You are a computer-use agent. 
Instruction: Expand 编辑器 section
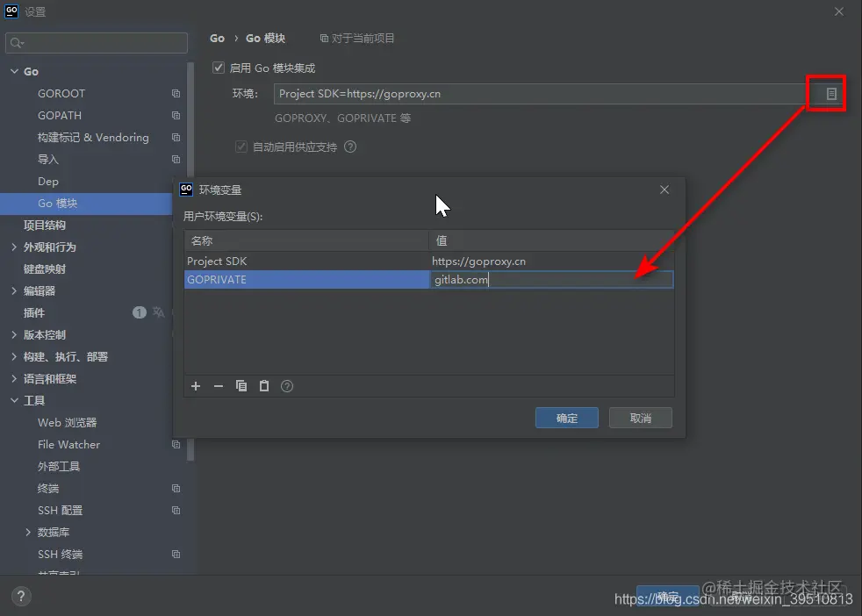coord(14,291)
